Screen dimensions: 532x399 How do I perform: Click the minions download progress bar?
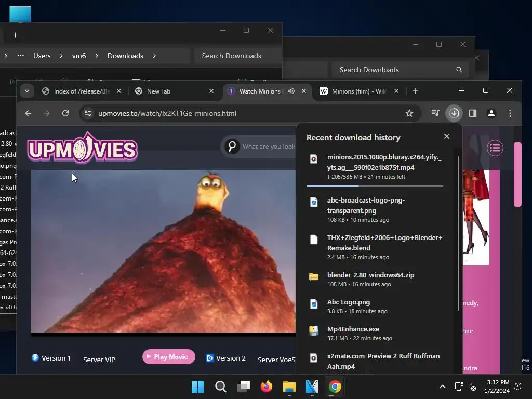375,185
